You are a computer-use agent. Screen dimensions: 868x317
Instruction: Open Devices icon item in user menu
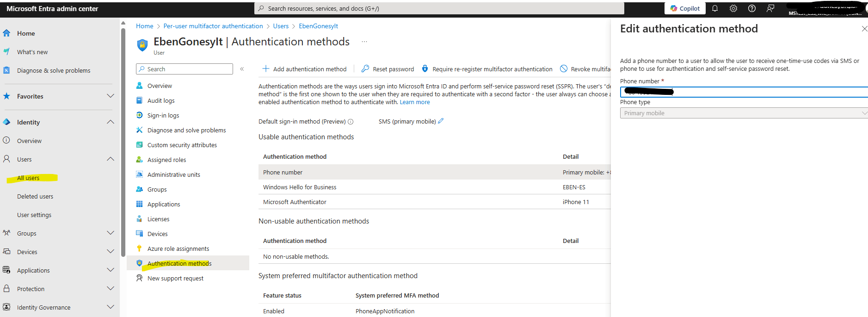click(x=139, y=234)
